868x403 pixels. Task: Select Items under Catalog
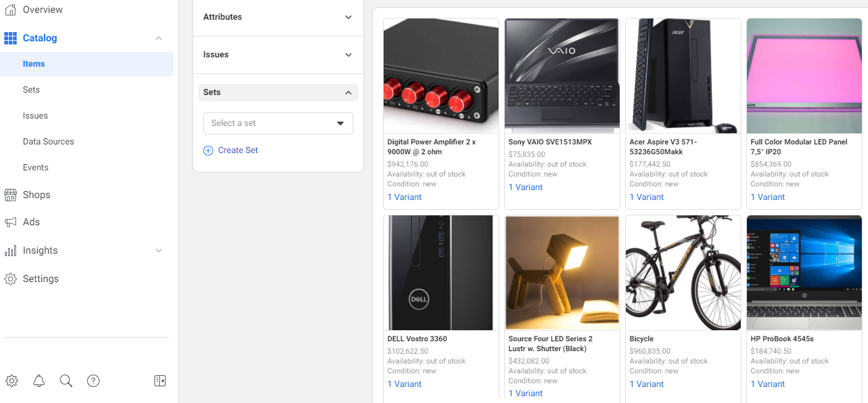pos(34,64)
